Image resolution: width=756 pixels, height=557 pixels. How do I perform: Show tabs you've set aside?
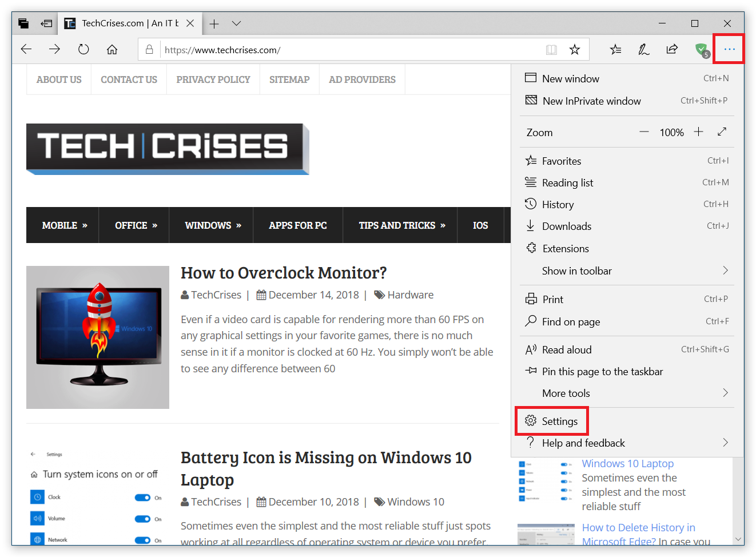tap(23, 23)
